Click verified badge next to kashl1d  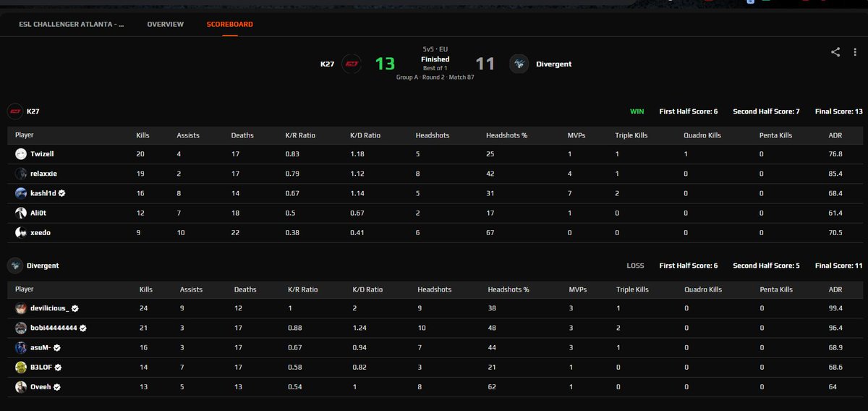click(x=61, y=193)
